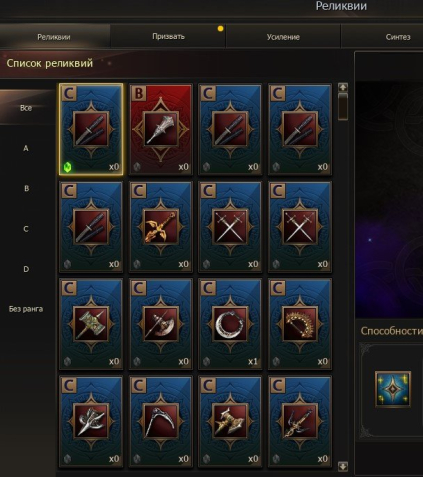Click the relic list scrollbar thumb
423x477 pixels.
click(343, 106)
